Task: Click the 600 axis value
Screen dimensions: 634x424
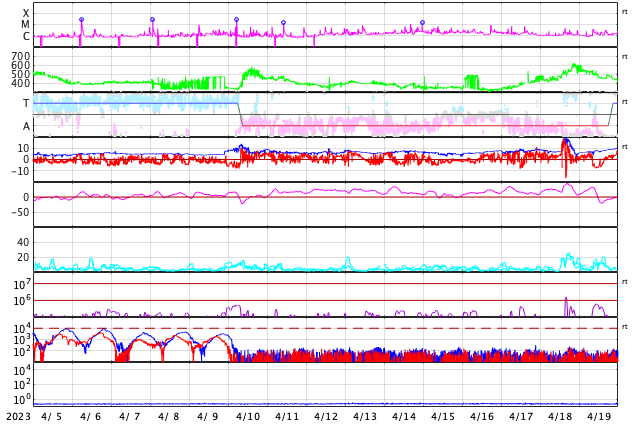Action: (21, 65)
